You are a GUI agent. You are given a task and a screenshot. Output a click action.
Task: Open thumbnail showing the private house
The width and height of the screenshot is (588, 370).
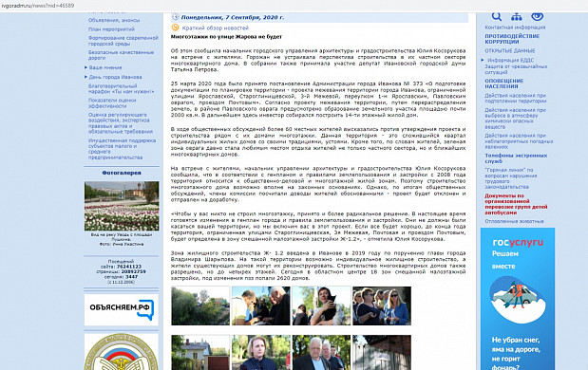click(200, 352)
